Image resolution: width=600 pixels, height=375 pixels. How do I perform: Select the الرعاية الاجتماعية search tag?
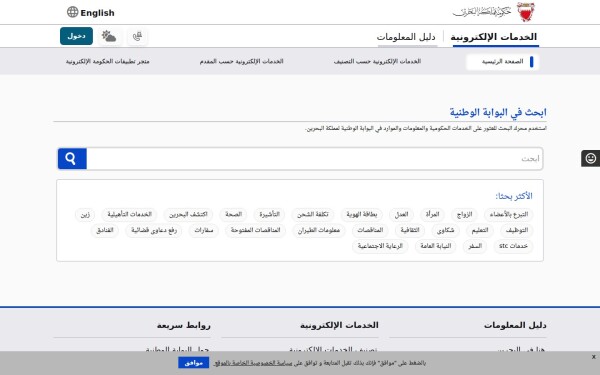click(380, 246)
